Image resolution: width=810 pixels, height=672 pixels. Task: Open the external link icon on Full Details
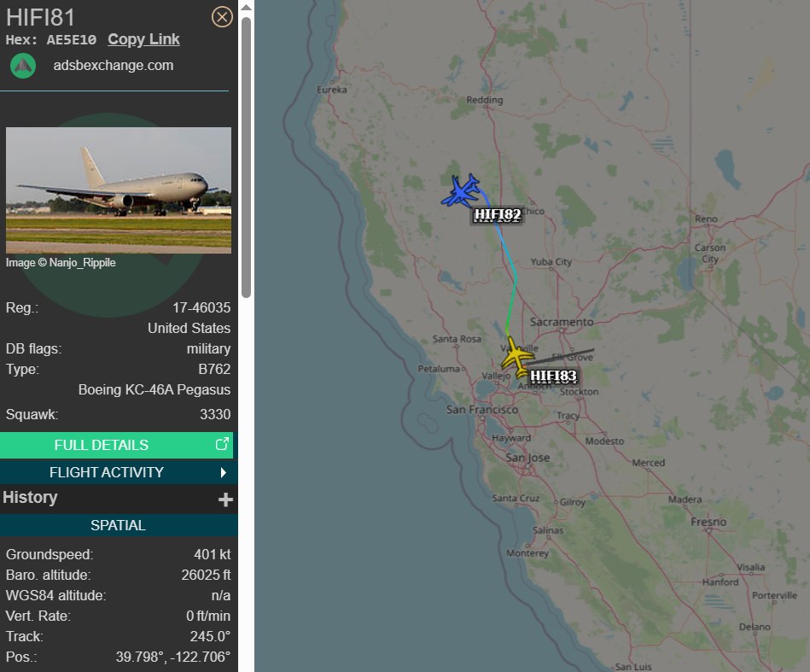coord(222,444)
